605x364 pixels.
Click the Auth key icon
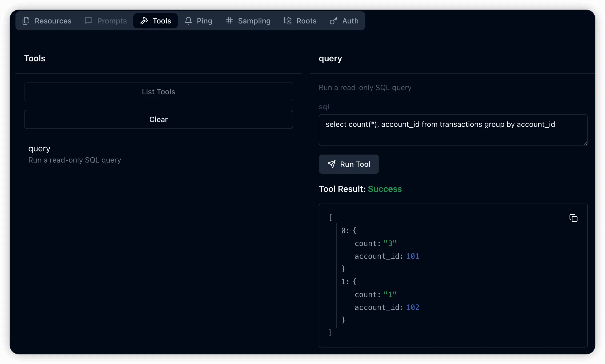333,21
